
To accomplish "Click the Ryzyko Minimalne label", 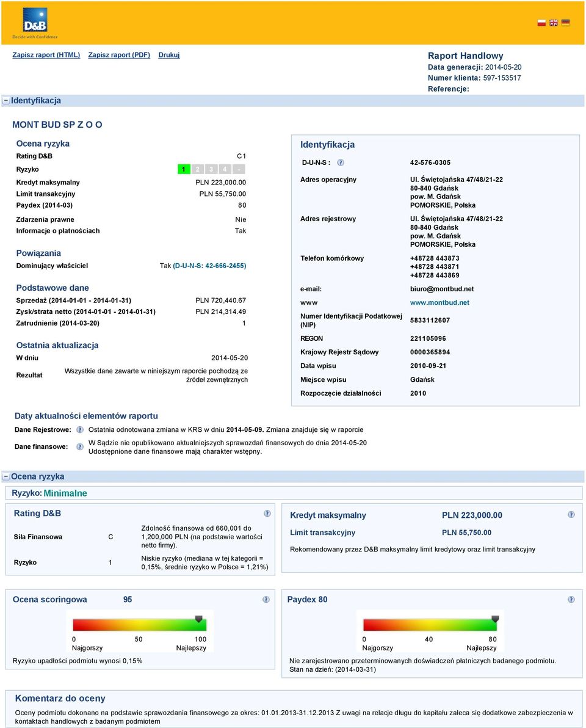I will pyautogui.click(x=49, y=493).
